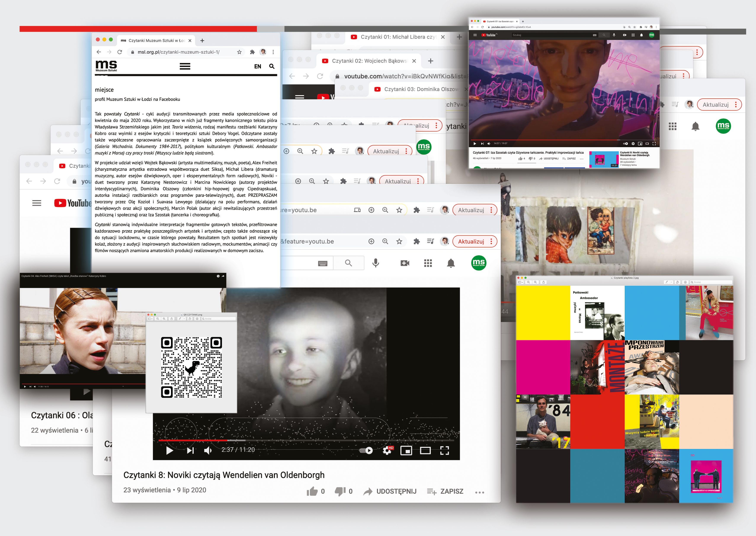
Task: Open extensions puzzle icon in msl.org.pl window
Action: click(x=252, y=52)
